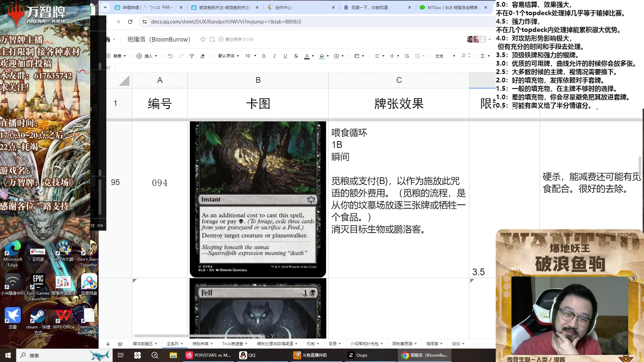Click the black Instant card image
The width and height of the screenshot is (644, 362).
tap(258, 199)
